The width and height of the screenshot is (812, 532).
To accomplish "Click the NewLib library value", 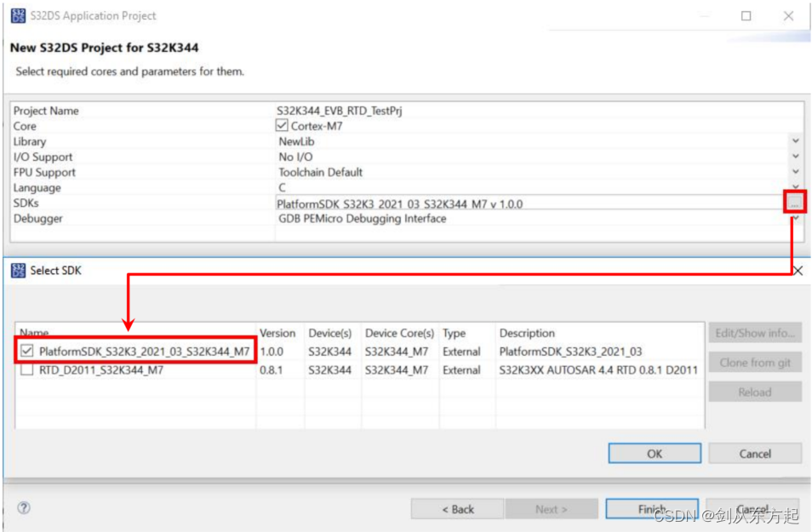I will (296, 141).
